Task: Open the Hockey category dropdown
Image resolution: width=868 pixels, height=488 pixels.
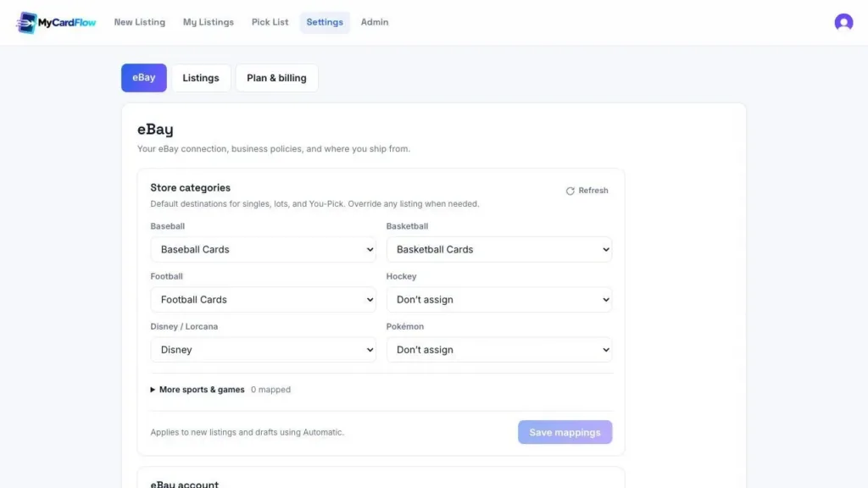Action: 498,299
